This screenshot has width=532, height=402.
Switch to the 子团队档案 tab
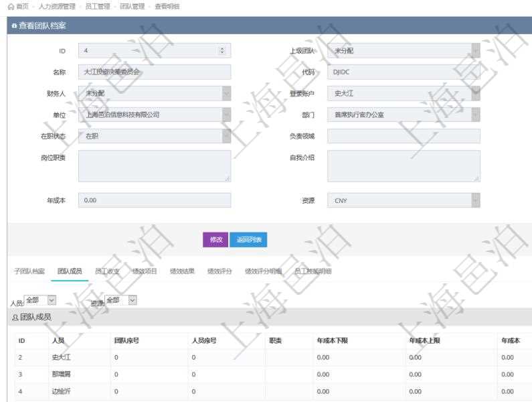tap(29, 271)
